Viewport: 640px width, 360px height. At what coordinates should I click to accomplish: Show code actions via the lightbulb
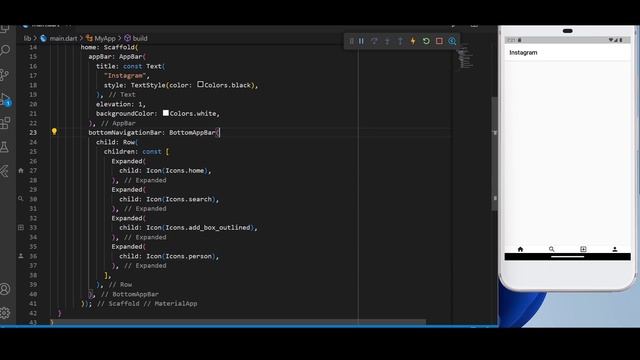pyautogui.click(x=54, y=131)
